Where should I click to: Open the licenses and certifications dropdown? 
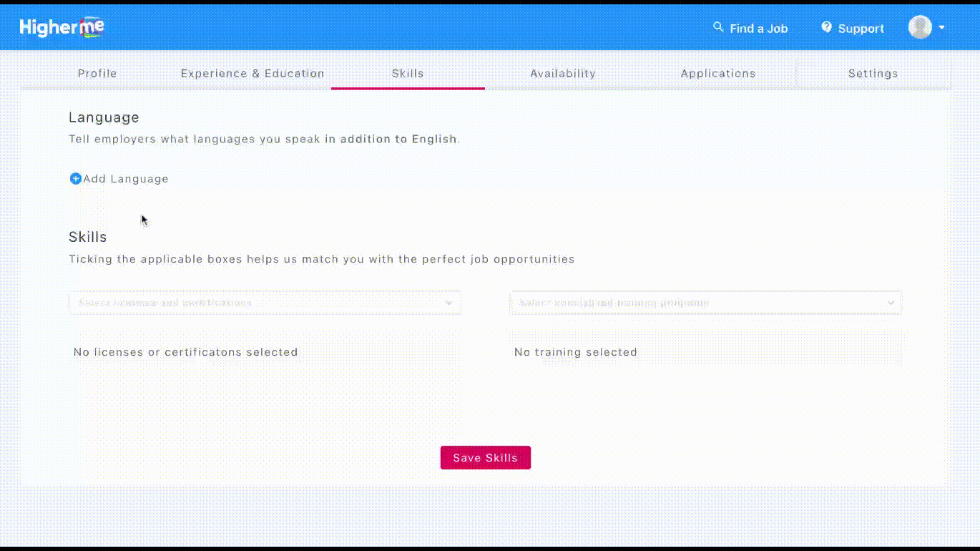258,303
